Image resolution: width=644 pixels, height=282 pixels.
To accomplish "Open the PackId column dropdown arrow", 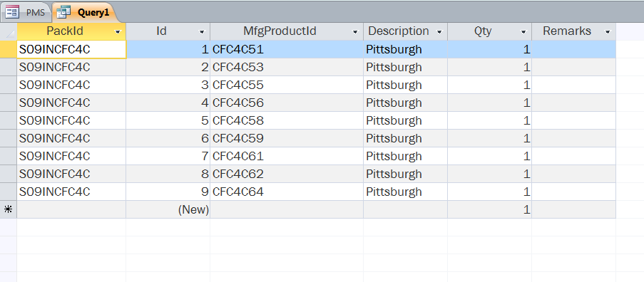I will [118, 31].
